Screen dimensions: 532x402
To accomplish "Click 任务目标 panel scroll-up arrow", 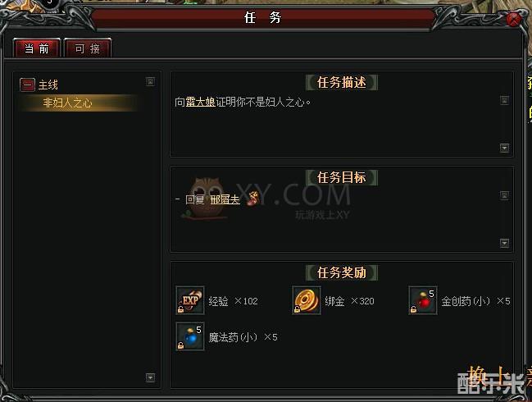I will (x=504, y=195).
